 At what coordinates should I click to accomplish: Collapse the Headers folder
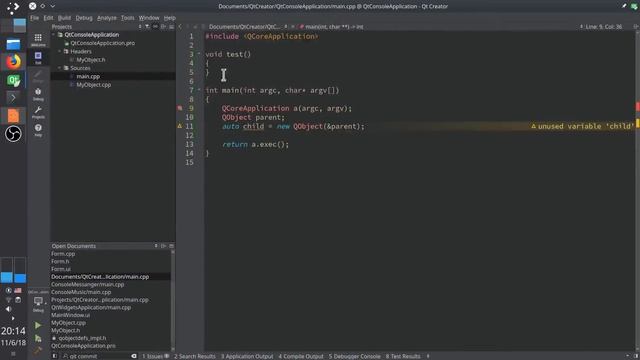[x=60, y=51]
